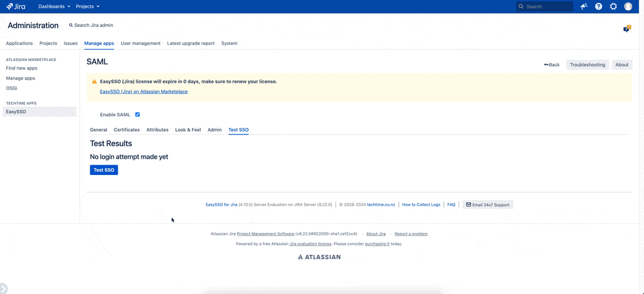The width and height of the screenshot is (644, 294).
Task: Open the Dashboards dropdown
Action: coord(54,6)
